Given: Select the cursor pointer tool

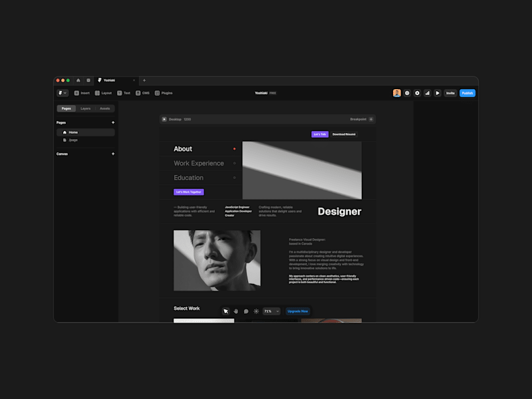Looking at the screenshot, I should (225, 311).
